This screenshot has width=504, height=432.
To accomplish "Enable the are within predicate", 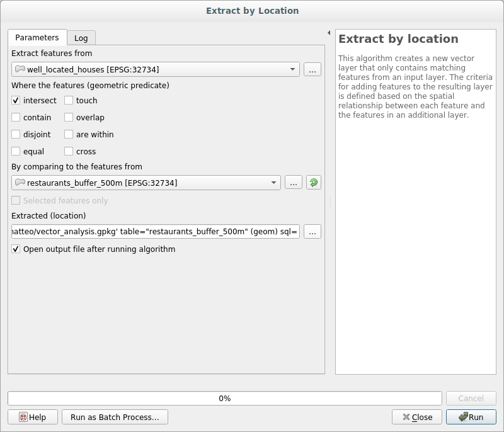I will click(x=69, y=135).
